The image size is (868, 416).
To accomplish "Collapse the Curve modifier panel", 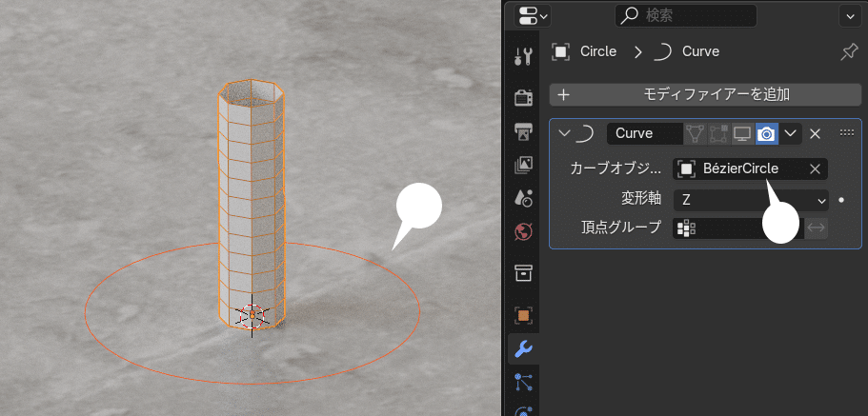I will [564, 133].
